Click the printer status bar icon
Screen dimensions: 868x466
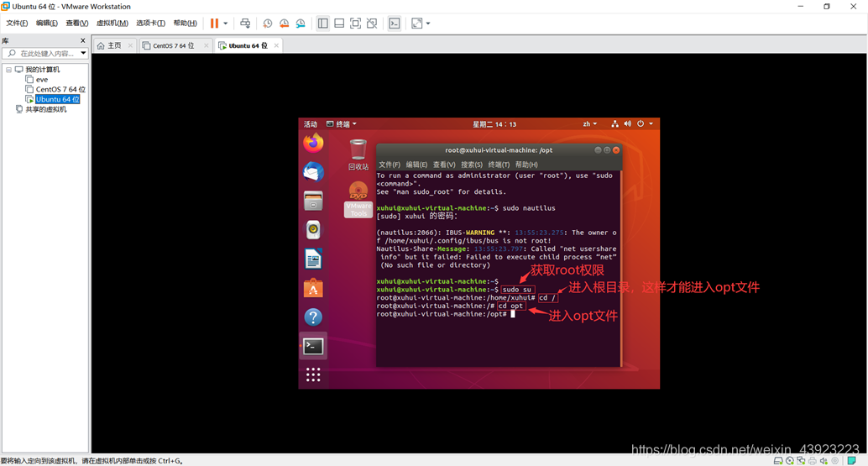click(812, 460)
